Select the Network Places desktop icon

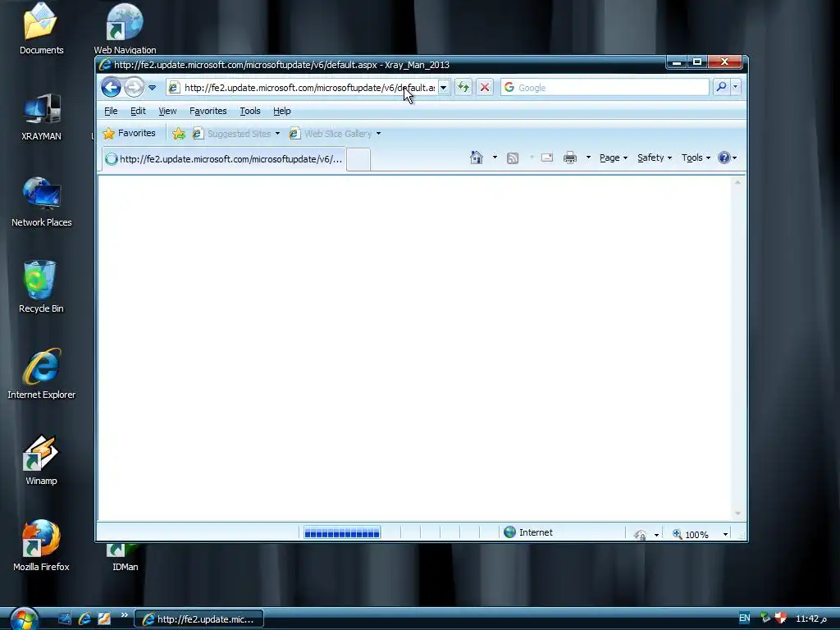pyautogui.click(x=41, y=202)
